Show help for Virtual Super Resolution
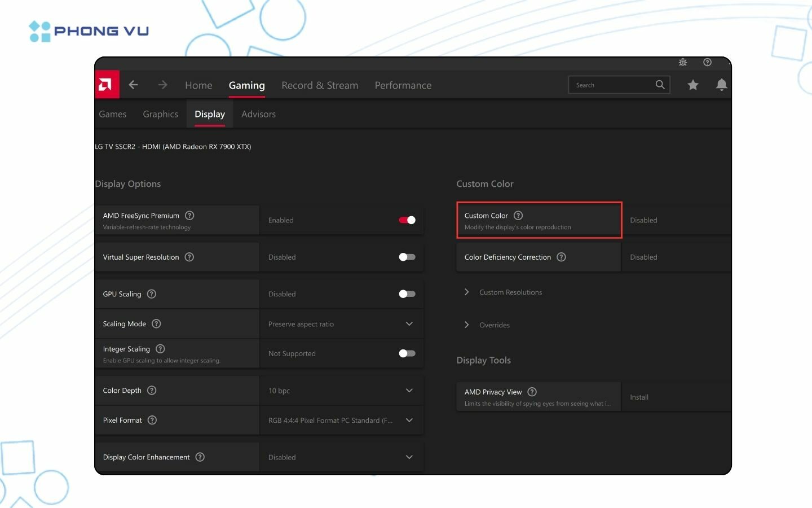 tap(189, 257)
